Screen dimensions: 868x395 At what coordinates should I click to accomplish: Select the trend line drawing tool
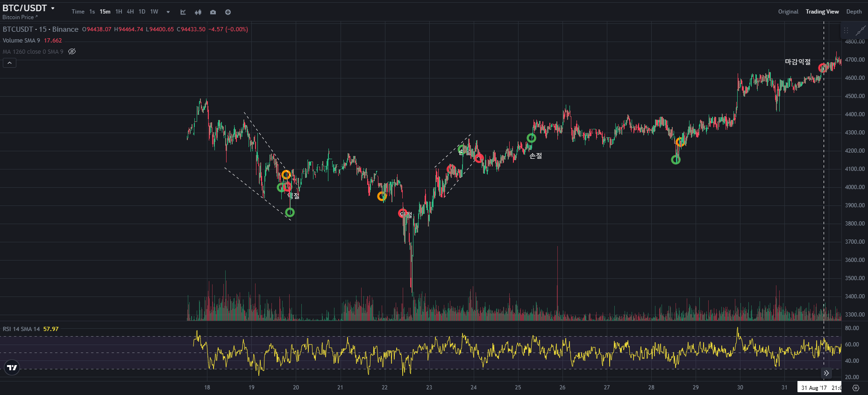[861, 30]
